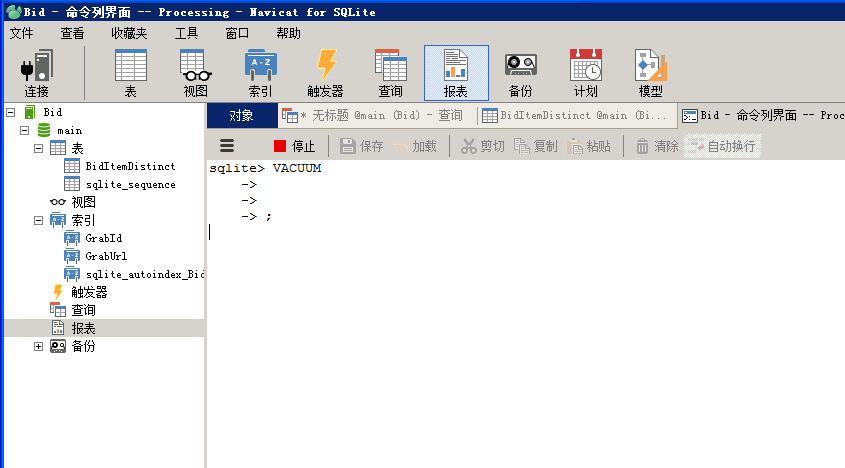Click the tape icon beside 备份 in tree

pyautogui.click(x=58, y=346)
